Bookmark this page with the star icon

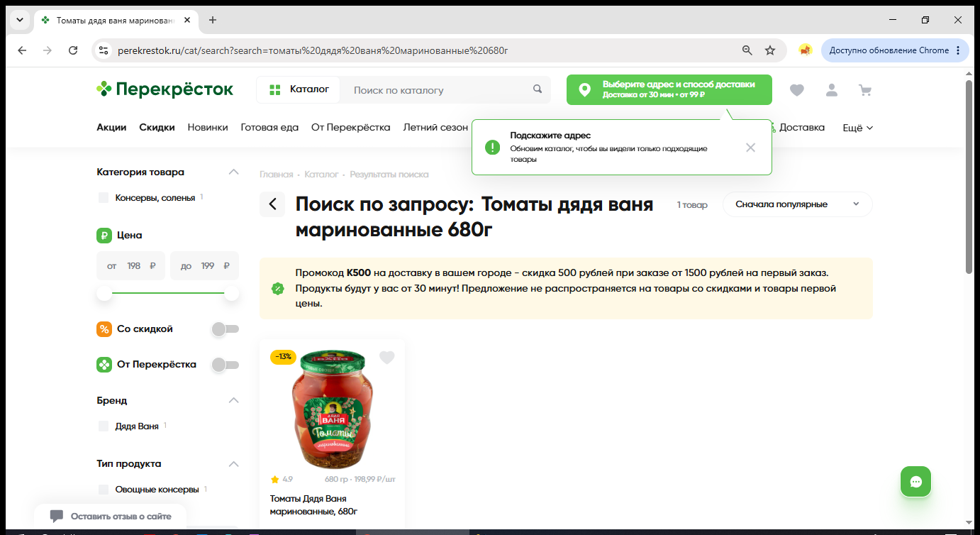coord(770,50)
